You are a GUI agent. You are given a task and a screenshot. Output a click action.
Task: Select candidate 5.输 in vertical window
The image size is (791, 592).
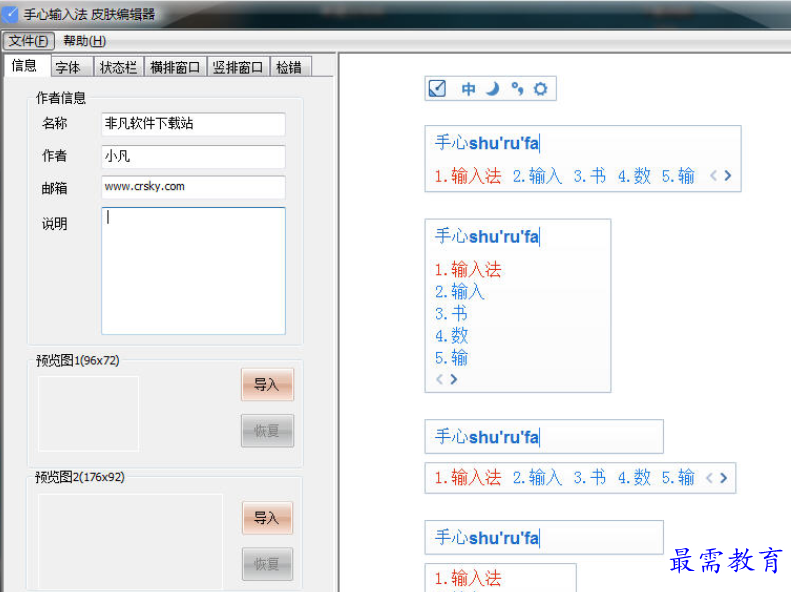(451, 358)
